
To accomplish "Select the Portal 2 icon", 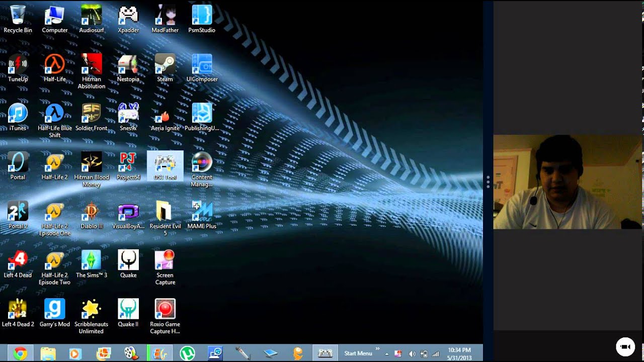I will point(18,216).
